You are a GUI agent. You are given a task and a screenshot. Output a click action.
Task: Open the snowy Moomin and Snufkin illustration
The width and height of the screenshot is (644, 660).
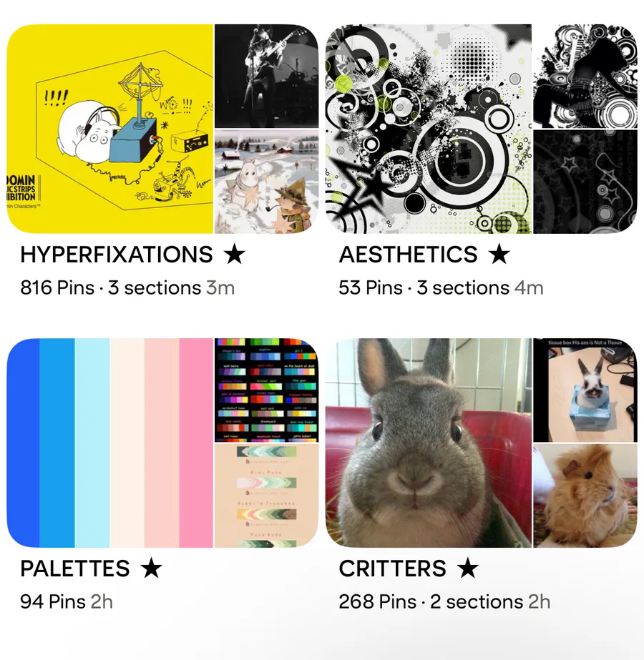click(x=267, y=182)
